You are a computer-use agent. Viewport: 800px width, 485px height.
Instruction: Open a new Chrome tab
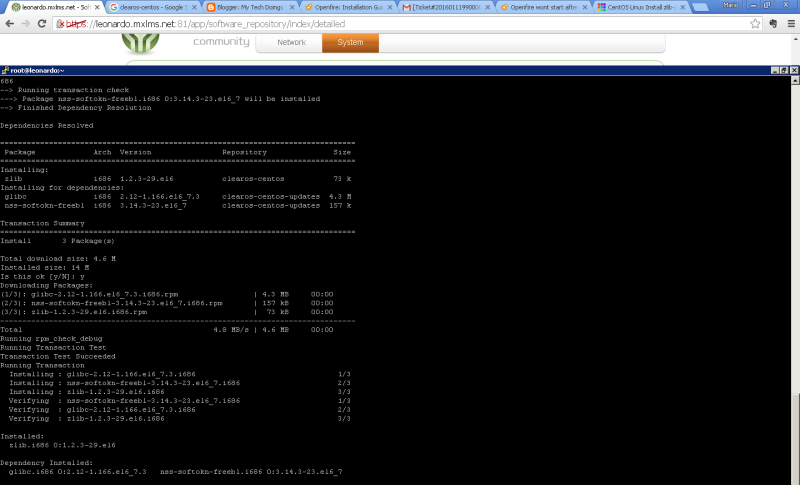pyautogui.click(x=701, y=7)
